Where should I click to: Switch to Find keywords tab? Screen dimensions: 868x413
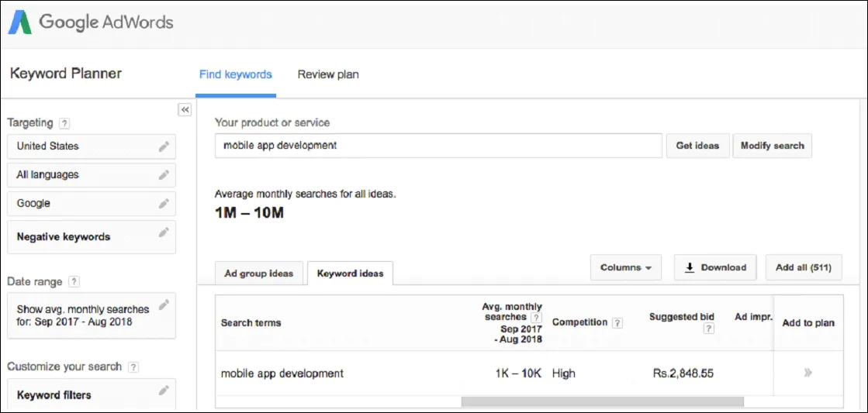tap(236, 74)
